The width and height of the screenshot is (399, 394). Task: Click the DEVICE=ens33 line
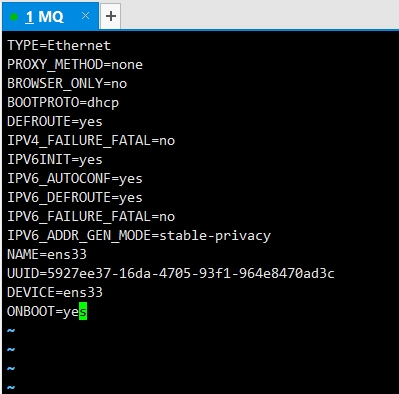[x=55, y=292]
